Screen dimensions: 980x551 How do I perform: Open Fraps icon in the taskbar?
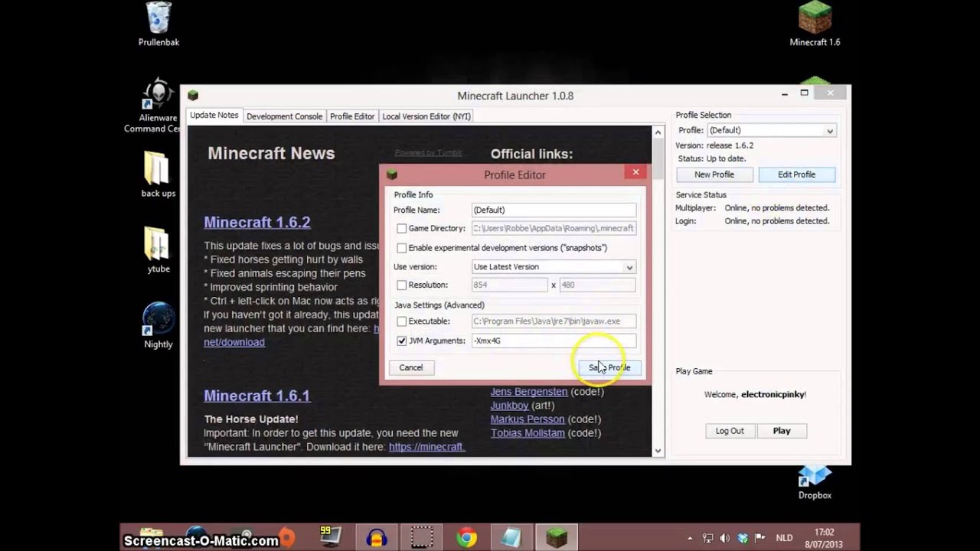point(331,537)
